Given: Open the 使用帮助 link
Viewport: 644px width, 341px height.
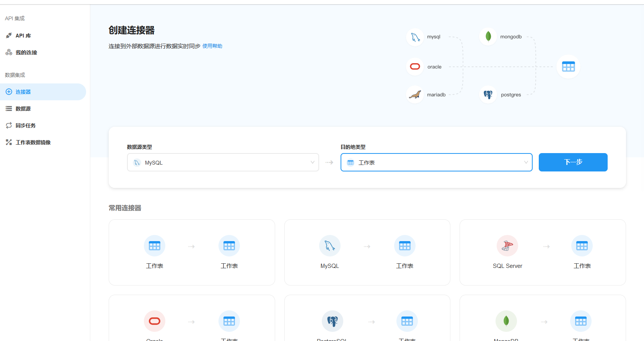Looking at the screenshot, I should coord(212,46).
